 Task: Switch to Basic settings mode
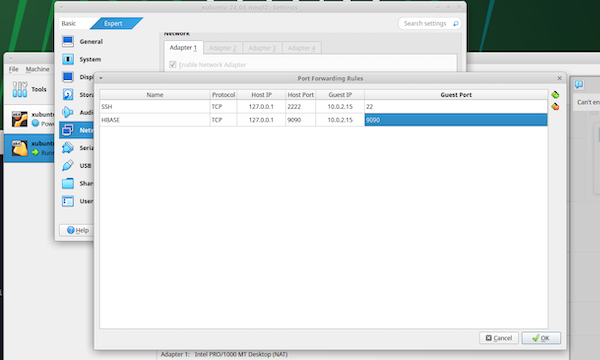[x=69, y=23]
